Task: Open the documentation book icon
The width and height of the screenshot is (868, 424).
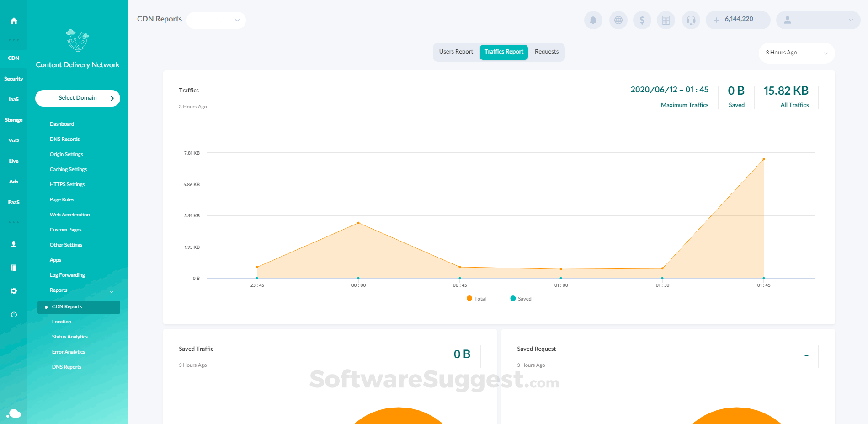Action: (14, 268)
